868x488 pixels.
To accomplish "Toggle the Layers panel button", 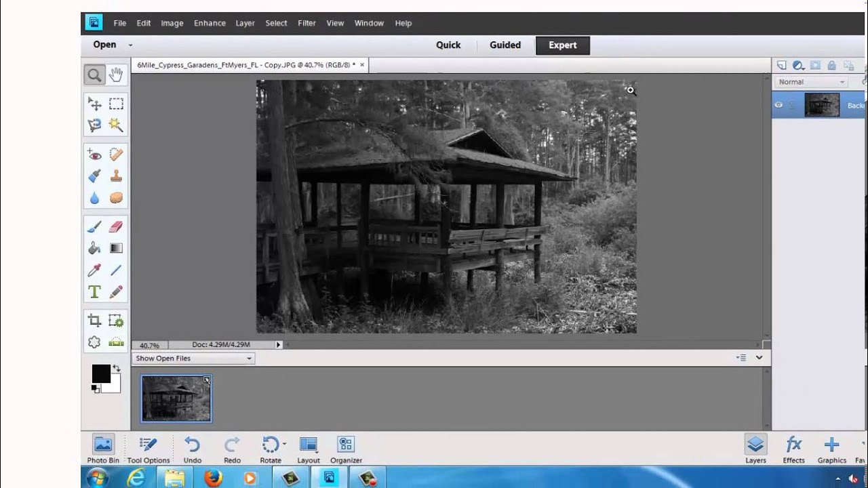I will 755,449.
